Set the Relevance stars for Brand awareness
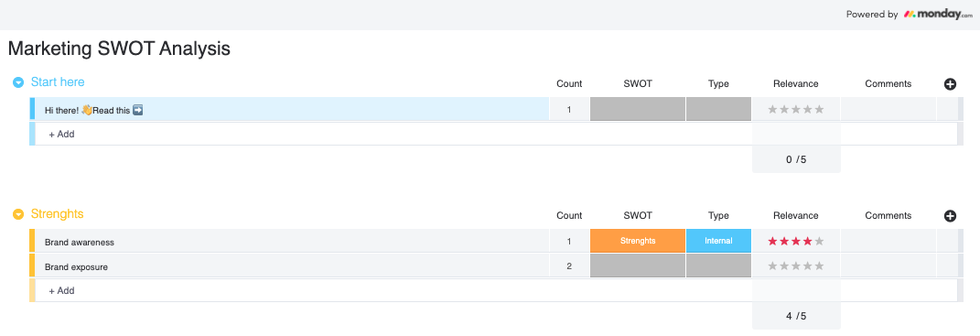The image size is (980, 336). pyautogui.click(x=796, y=241)
